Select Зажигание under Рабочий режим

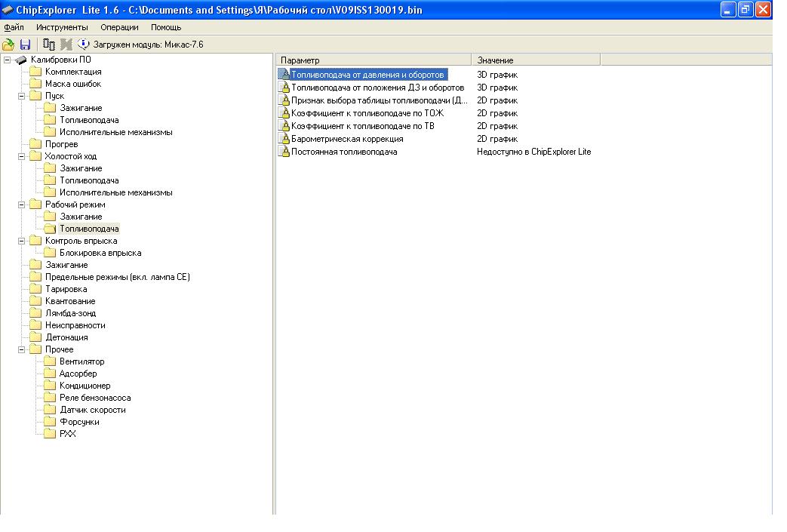(x=81, y=217)
